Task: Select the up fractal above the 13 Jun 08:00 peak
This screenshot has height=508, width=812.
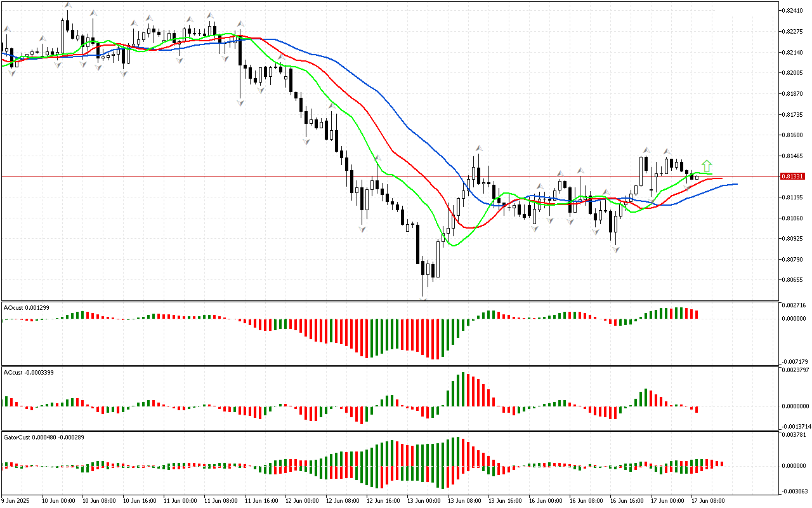Action: (x=478, y=149)
